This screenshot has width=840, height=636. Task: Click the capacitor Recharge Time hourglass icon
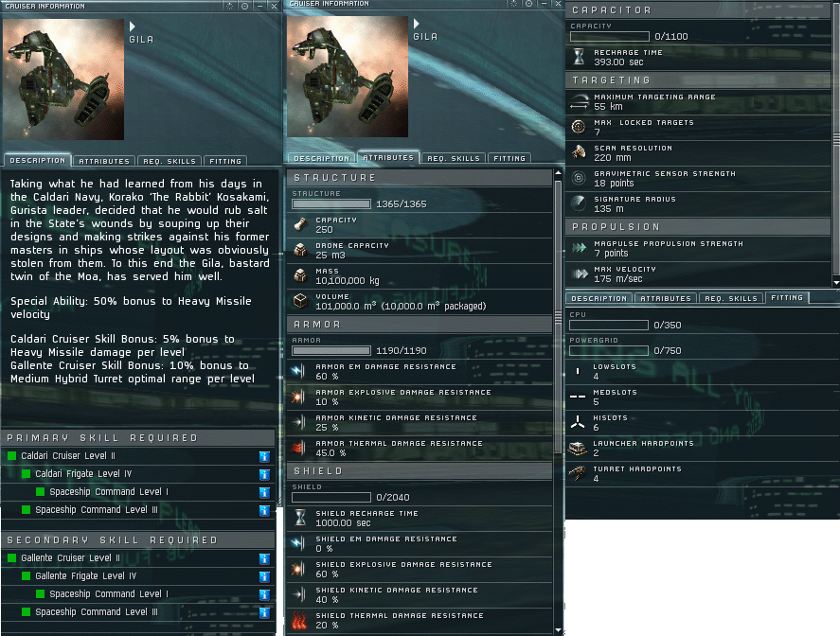click(x=579, y=57)
